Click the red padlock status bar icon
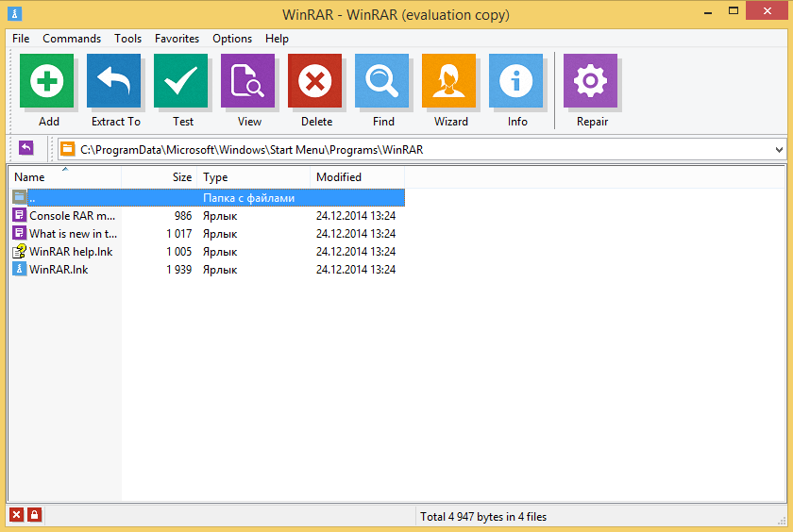The height and width of the screenshot is (532, 793). (x=34, y=515)
